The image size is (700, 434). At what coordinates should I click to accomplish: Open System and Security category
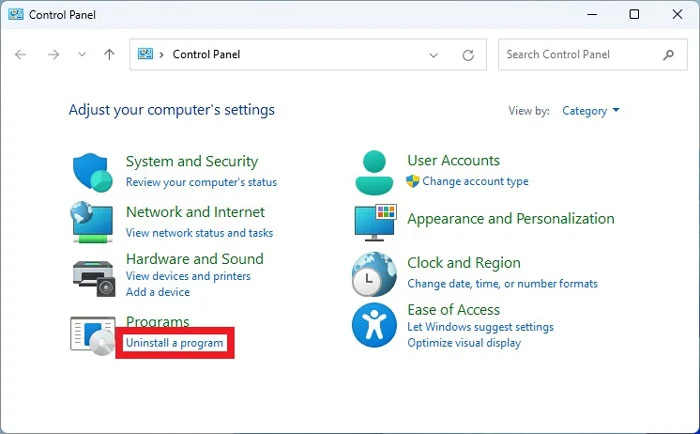[192, 161]
